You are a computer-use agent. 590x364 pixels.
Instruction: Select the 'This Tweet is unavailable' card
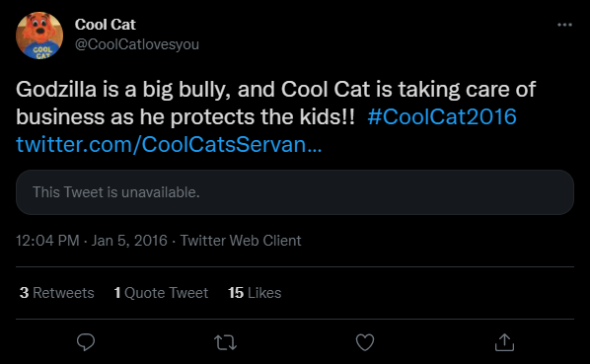pyautogui.click(x=295, y=192)
